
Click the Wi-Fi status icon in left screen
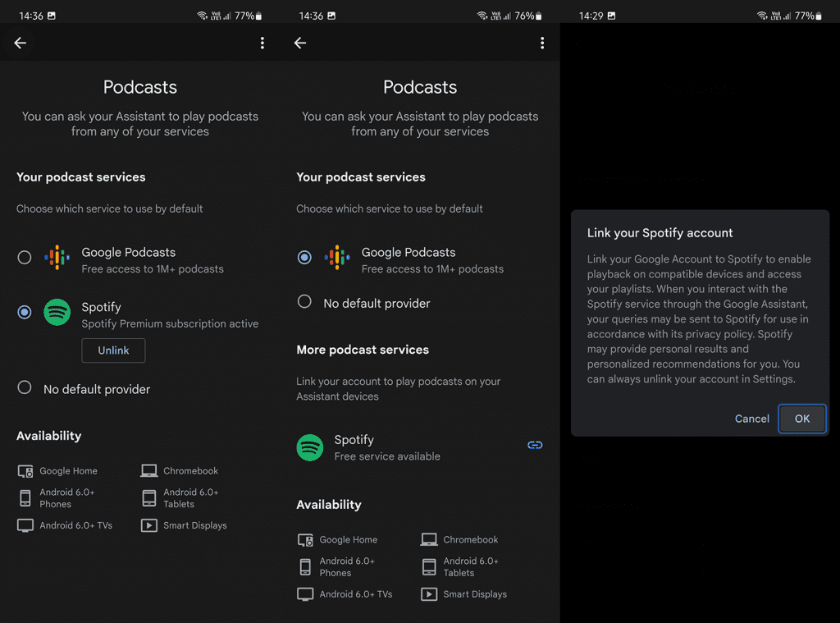pyautogui.click(x=203, y=16)
